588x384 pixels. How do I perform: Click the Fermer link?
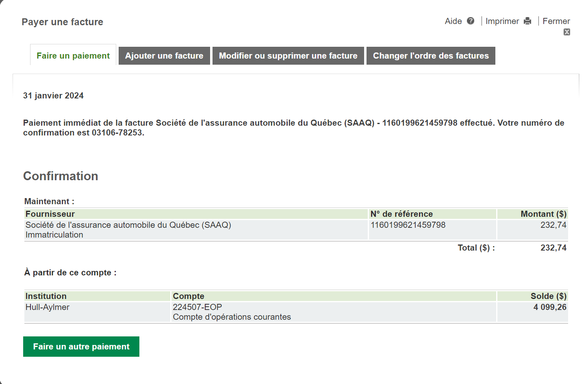556,21
